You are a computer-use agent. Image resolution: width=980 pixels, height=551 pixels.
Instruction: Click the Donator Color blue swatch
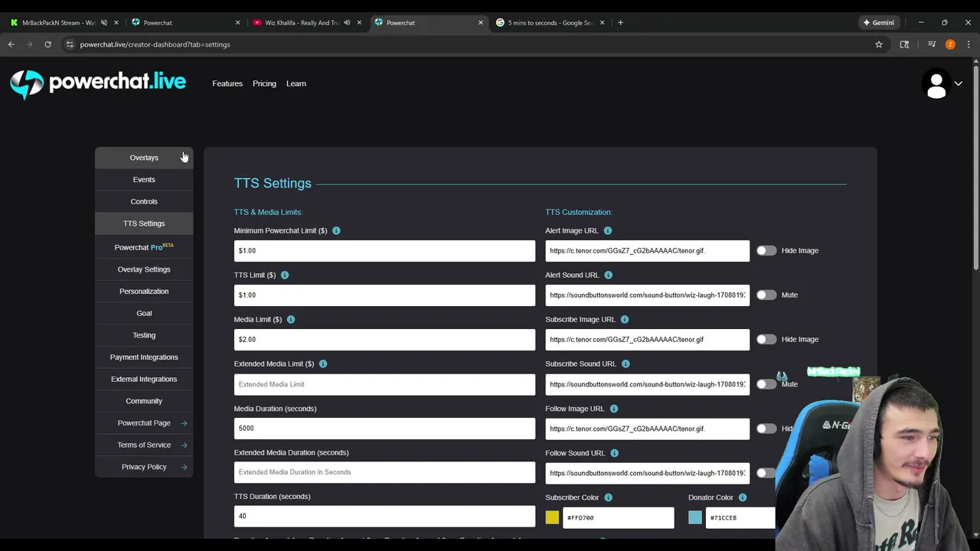pos(695,517)
